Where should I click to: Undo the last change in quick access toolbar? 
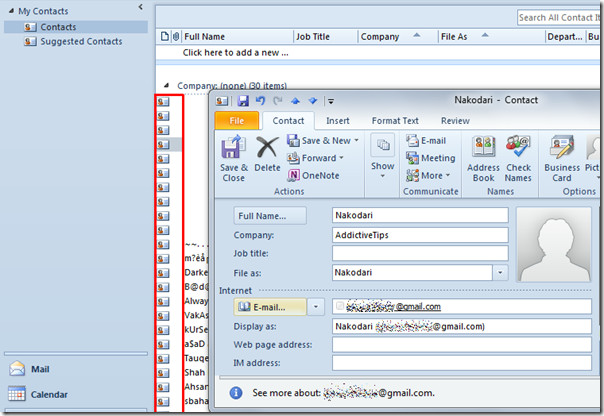[x=260, y=101]
